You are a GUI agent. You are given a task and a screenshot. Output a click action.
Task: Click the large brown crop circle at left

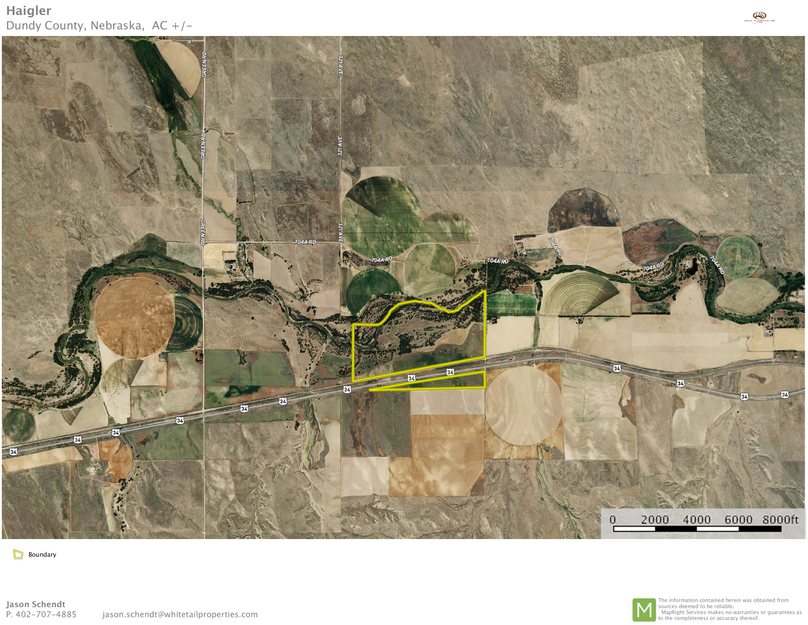[x=134, y=316]
